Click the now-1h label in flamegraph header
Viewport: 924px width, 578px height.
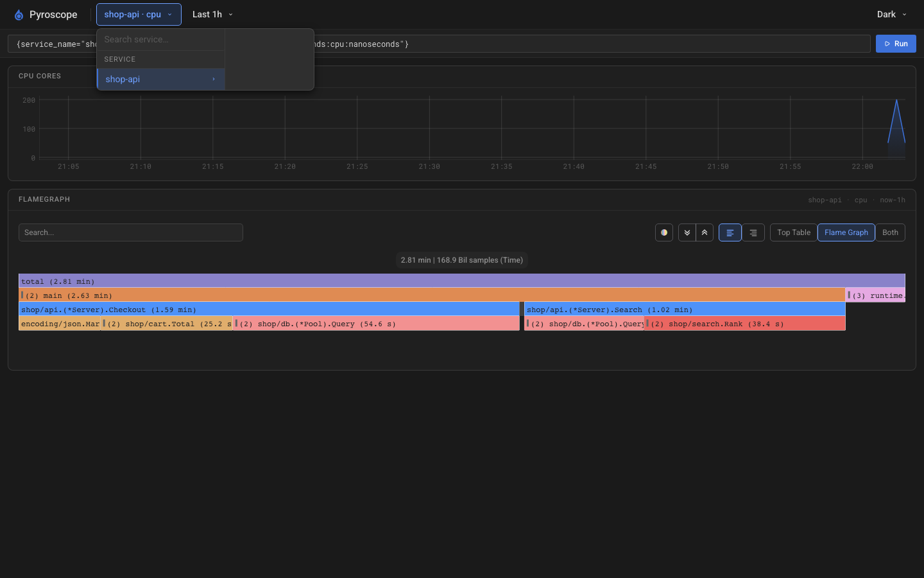coord(893,200)
